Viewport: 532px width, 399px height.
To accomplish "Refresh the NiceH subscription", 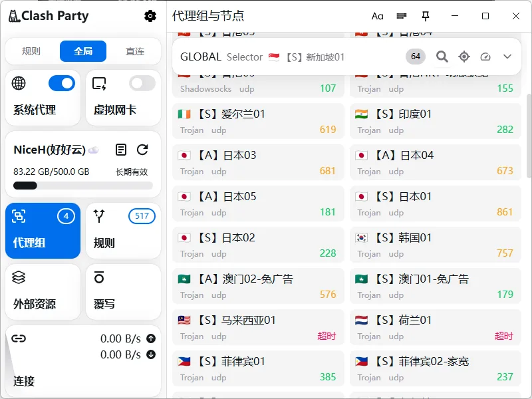I will click(x=142, y=150).
